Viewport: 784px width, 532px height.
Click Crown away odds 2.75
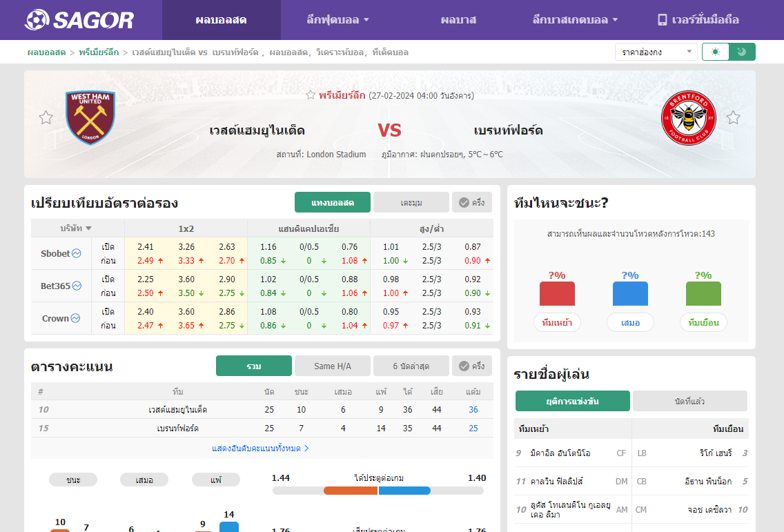pyautogui.click(x=227, y=326)
